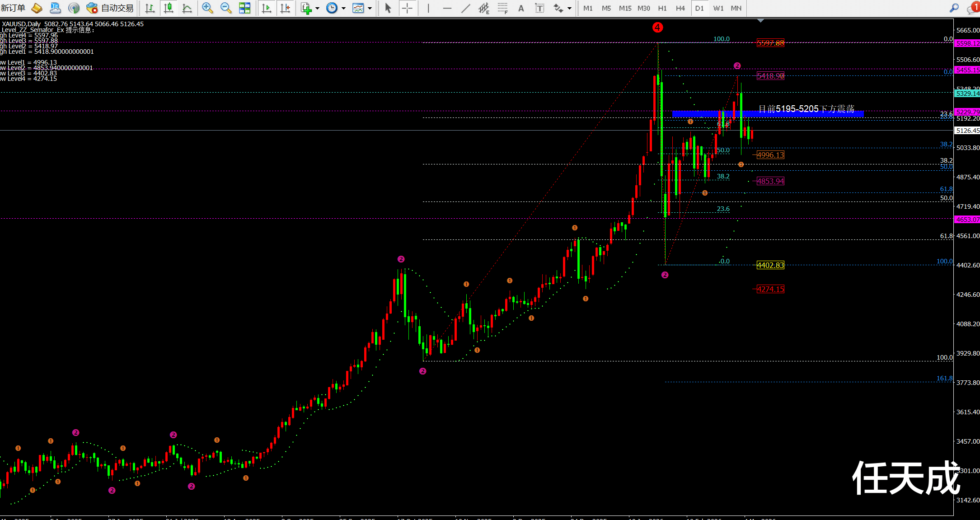Screen dimensions: 980x520
Task: Select the text label tool
Action: pos(539,8)
